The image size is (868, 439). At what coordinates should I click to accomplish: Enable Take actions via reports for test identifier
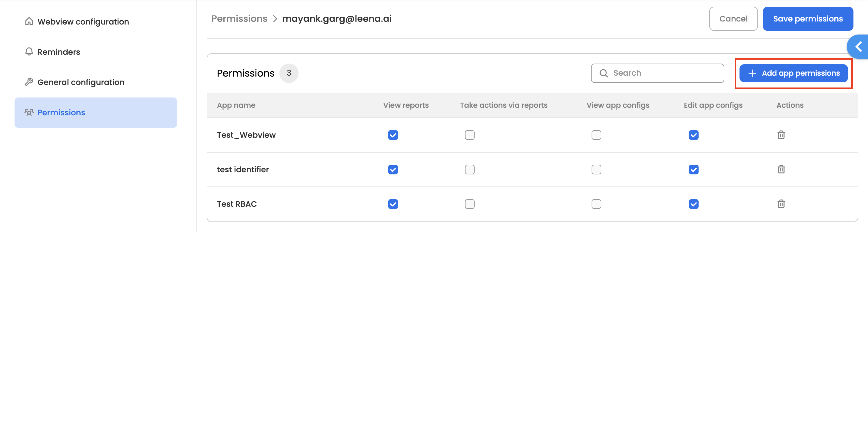(469, 169)
